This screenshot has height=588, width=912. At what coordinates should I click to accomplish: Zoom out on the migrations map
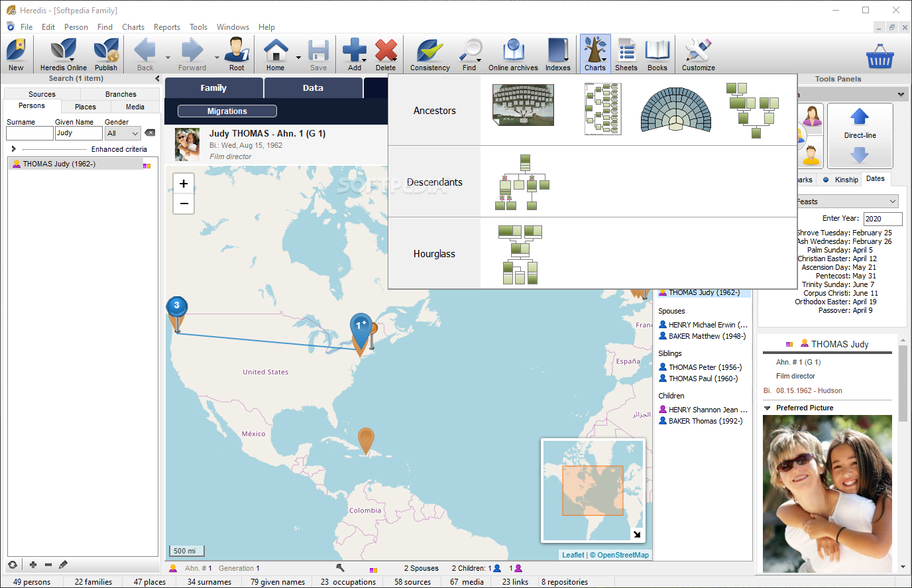[184, 204]
